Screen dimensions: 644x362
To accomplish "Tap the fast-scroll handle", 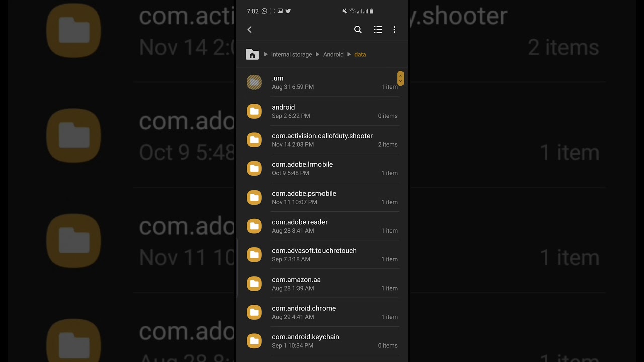I will coord(400,78).
